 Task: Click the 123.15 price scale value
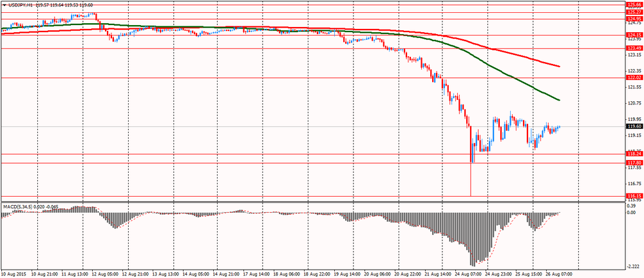pos(633,55)
